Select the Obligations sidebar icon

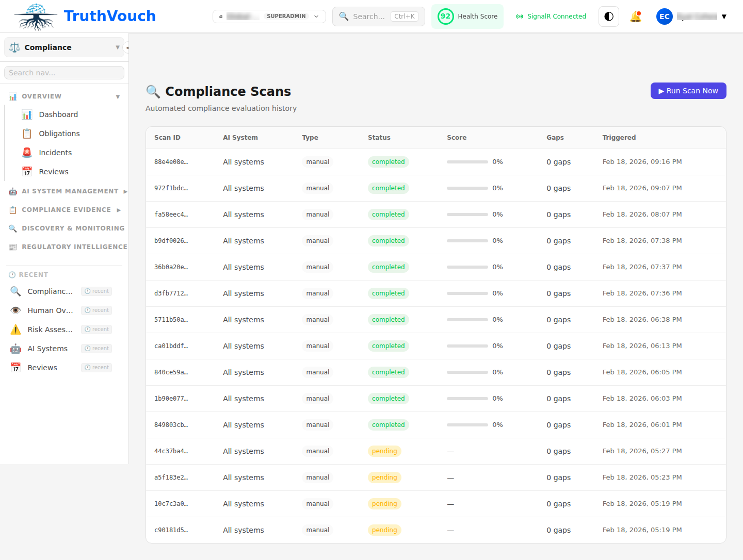click(27, 133)
